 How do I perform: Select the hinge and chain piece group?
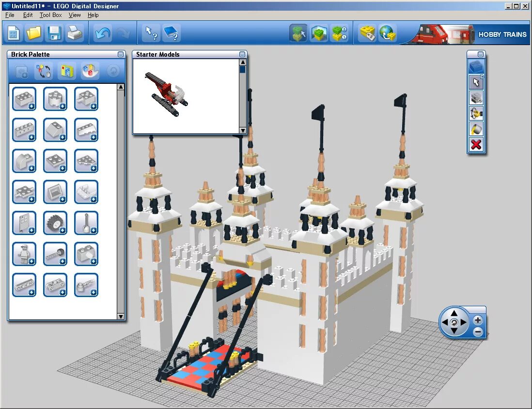[x=86, y=285]
